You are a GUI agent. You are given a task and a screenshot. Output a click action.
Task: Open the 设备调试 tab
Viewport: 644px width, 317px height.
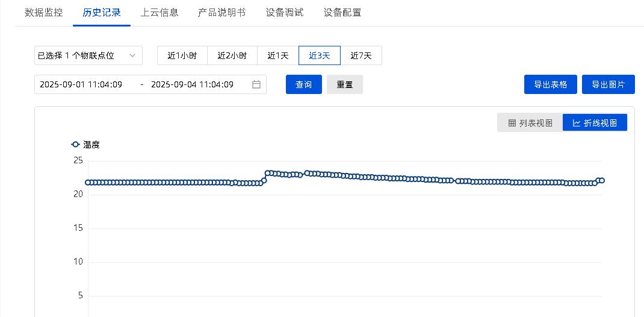pyautogui.click(x=285, y=13)
